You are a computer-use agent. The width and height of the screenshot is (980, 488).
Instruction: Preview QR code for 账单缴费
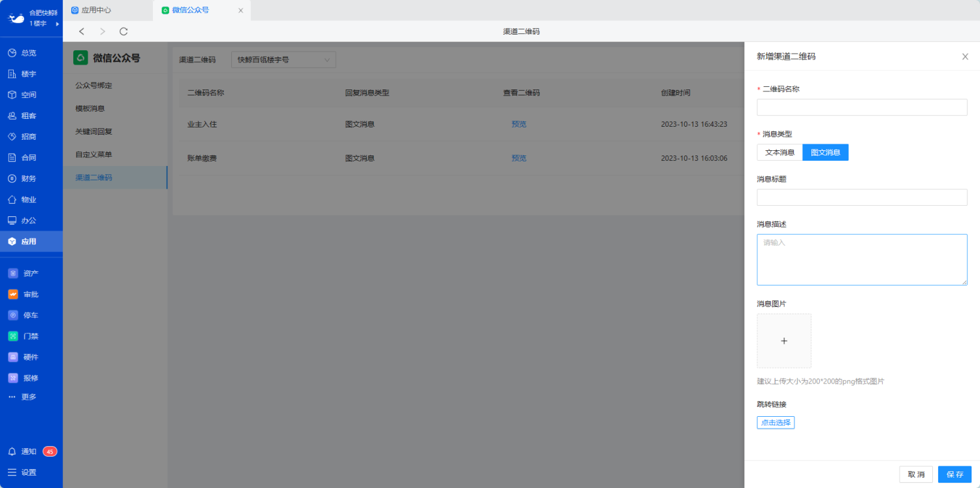(519, 158)
